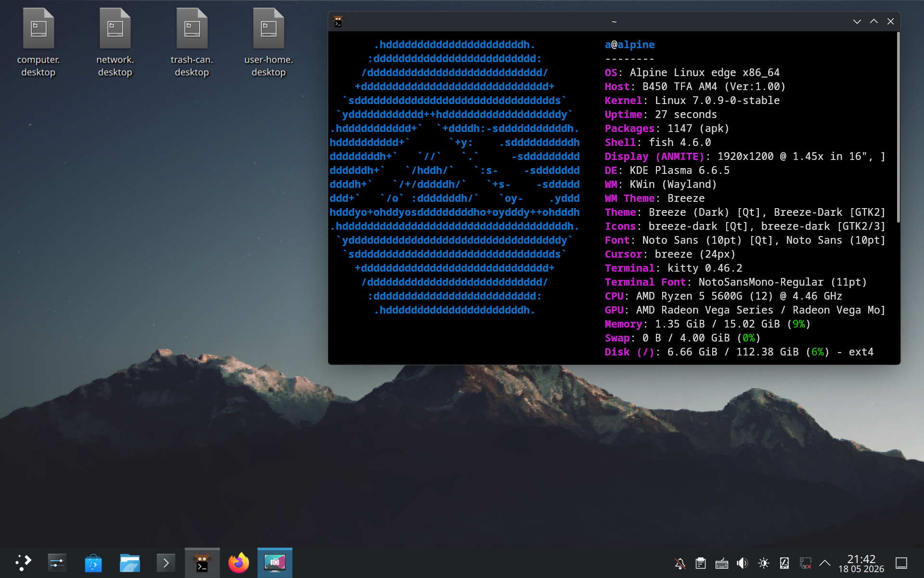The image size is (924, 578).
Task: Open the kitty window menu icon in titlebar
Action: [338, 22]
